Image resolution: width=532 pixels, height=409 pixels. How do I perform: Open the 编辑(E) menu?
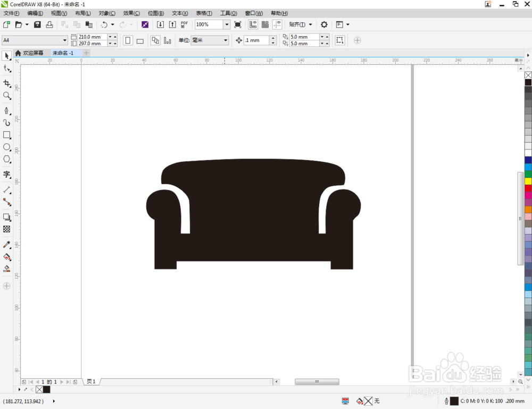click(35, 13)
